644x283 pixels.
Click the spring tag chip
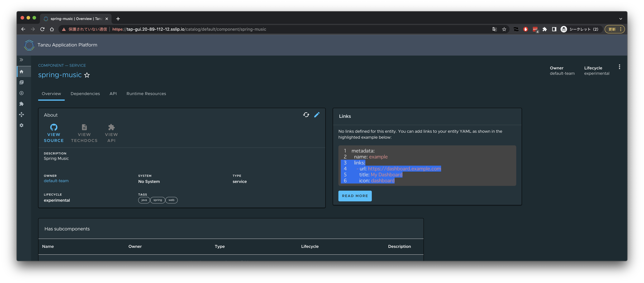[x=158, y=200]
